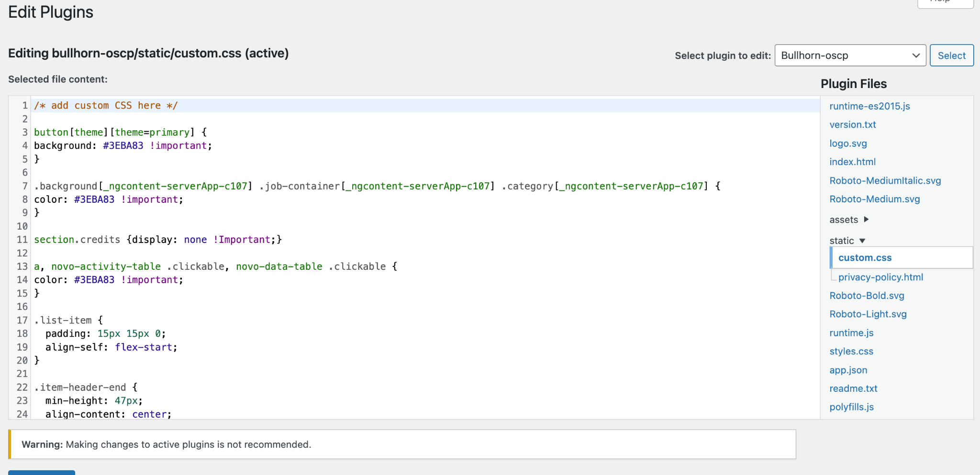Place cursor on the CSS comment line
The image size is (980, 475).
[x=106, y=106]
